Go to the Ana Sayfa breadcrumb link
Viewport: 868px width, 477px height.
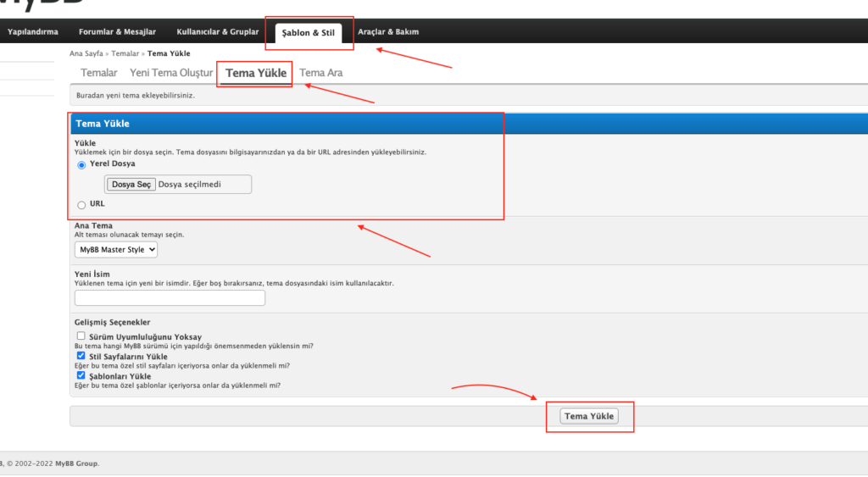(x=86, y=53)
